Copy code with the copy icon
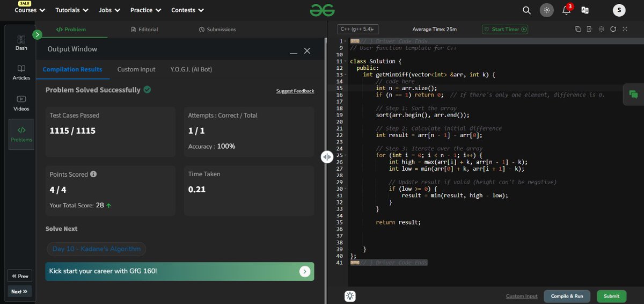Screen dimensions: 644x304 [x=577, y=29]
